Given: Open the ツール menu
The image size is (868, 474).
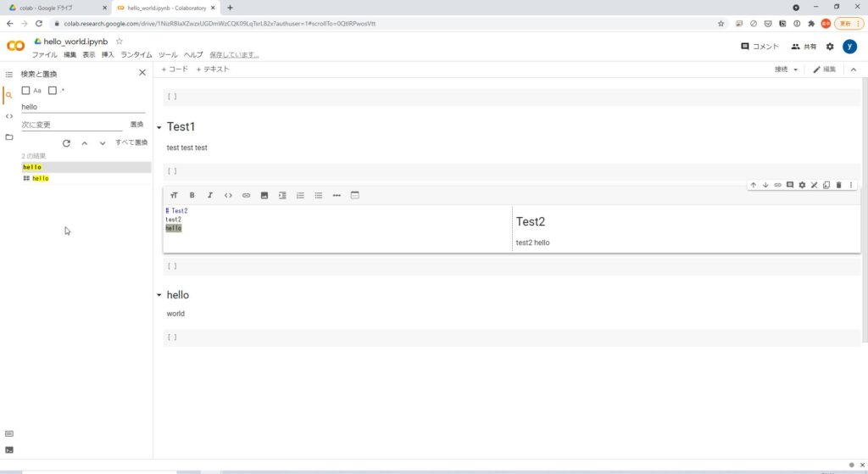Looking at the screenshot, I should coord(168,55).
